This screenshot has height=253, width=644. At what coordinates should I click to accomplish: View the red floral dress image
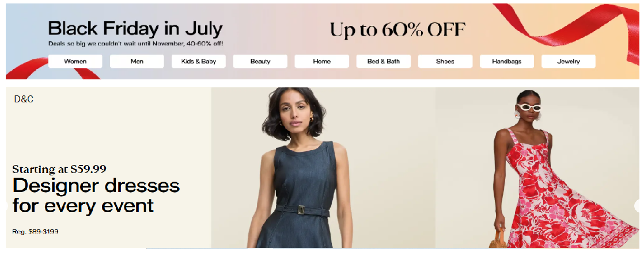[537, 167]
